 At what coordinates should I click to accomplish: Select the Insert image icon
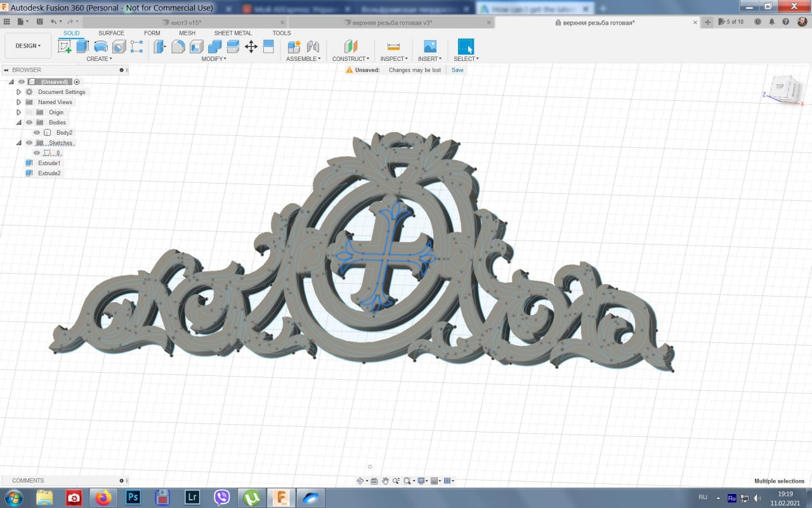(430, 46)
